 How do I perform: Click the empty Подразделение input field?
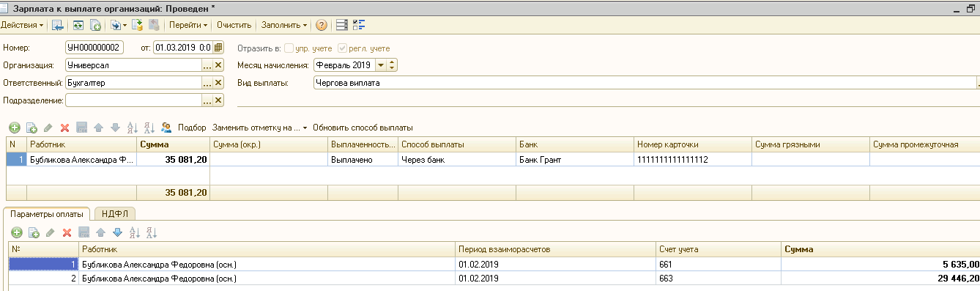pyautogui.click(x=133, y=100)
